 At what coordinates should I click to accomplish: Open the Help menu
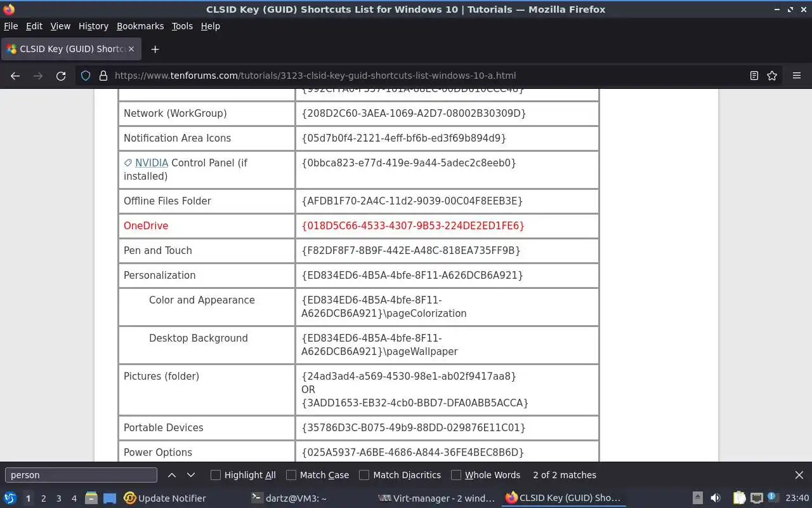[x=211, y=26]
